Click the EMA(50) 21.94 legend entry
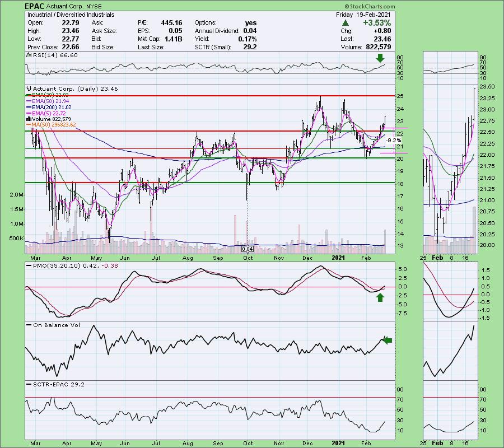This screenshot has height=448, width=504. (x=50, y=101)
